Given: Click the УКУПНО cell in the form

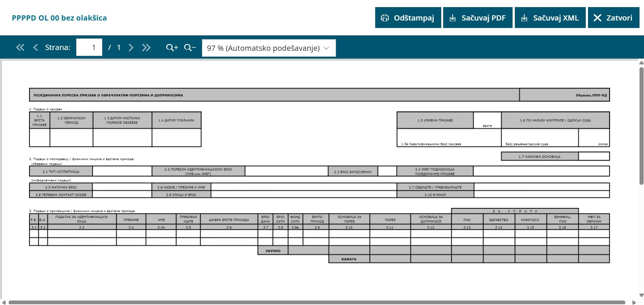Looking at the screenshot, I should tap(273, 250).
